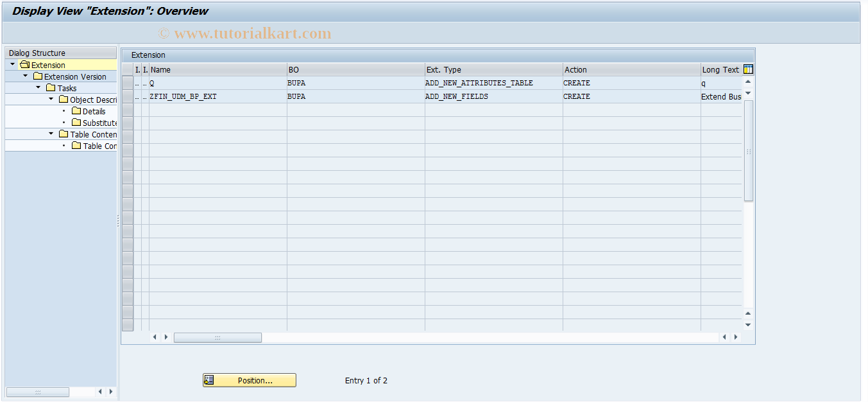Image resolution: width=868 pixels, height=402 pixels.
Task: Select the ZFIN_UDM_BP_EXT name cell
Action: click(x=218, y=96)
